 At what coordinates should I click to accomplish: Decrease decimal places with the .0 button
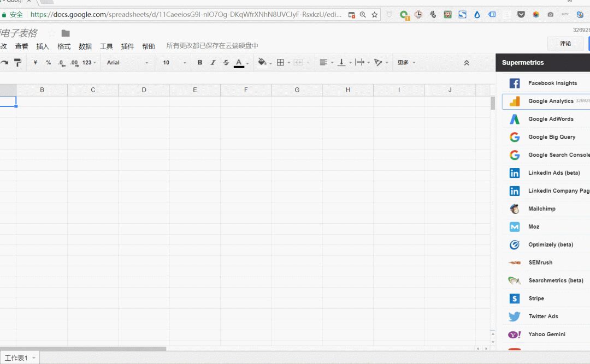(x=61, y=63)
